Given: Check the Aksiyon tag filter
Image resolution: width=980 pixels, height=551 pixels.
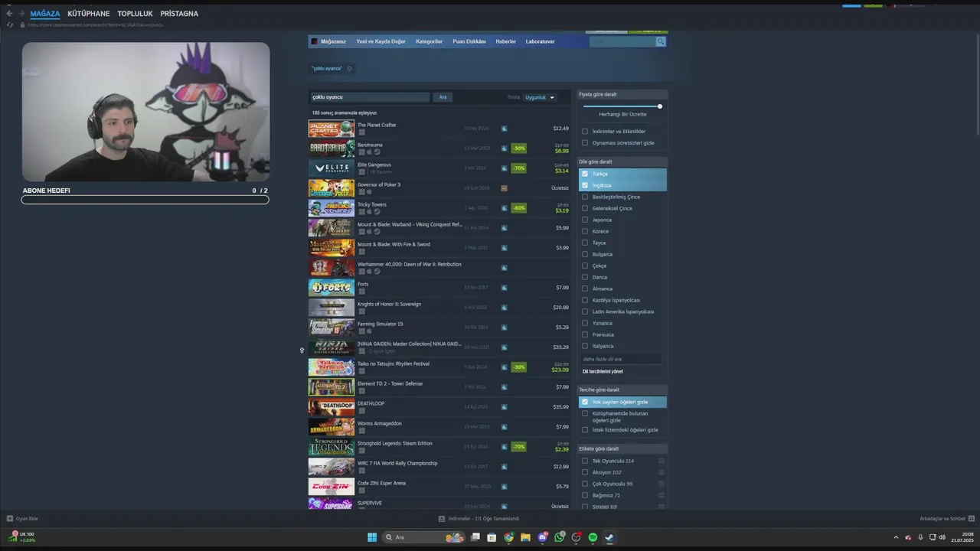Looking at the screenshot, I should 585,472.
